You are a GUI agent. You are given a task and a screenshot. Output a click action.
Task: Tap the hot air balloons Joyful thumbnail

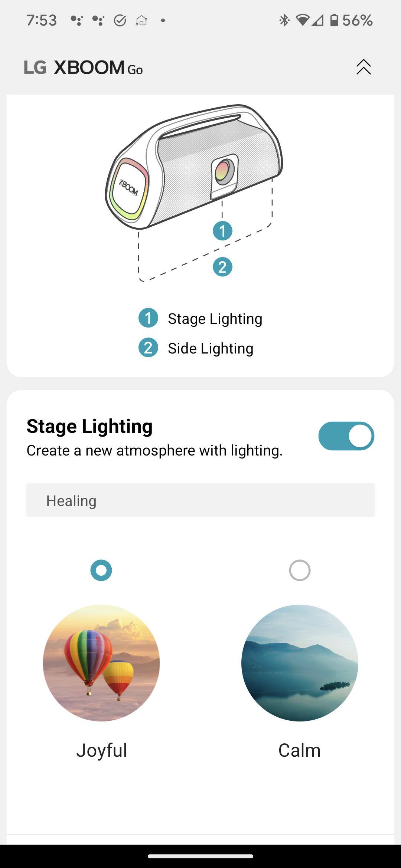tap(101, 663)
